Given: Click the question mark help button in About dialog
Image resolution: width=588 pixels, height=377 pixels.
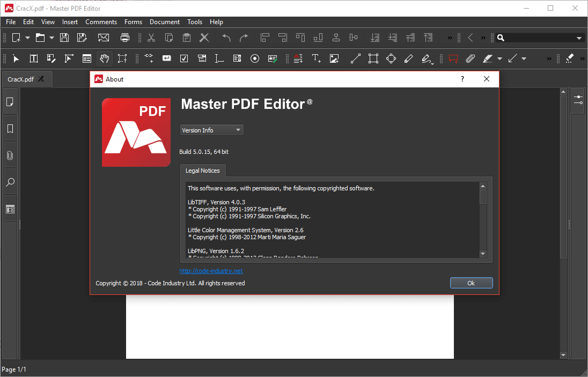Looking at the screenshot, I should (462, 79).
